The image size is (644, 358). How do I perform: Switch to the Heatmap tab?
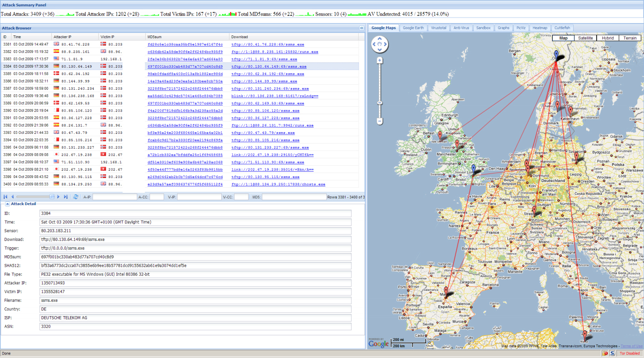pos(540,28)
